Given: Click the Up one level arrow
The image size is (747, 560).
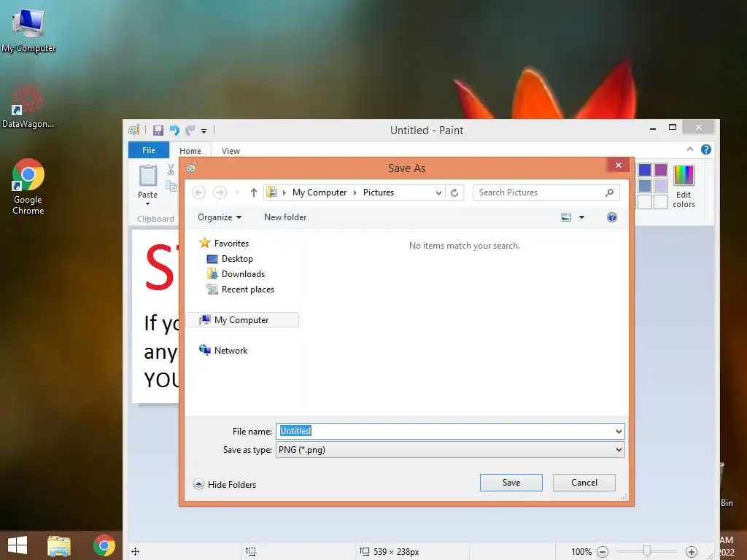Looking at the screenshot, I should click(x=253, y=192).
